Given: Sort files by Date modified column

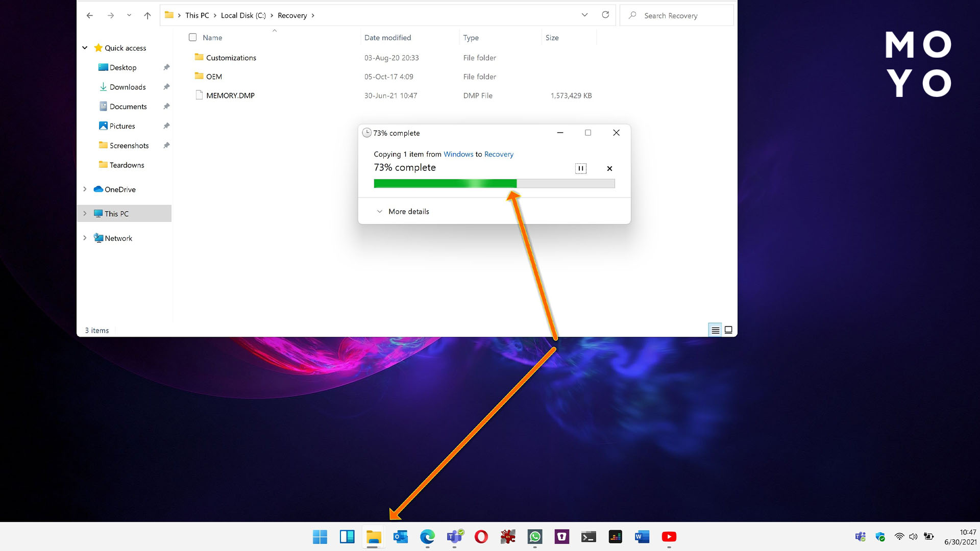Looking at the screenshot, I should [387, 38].
